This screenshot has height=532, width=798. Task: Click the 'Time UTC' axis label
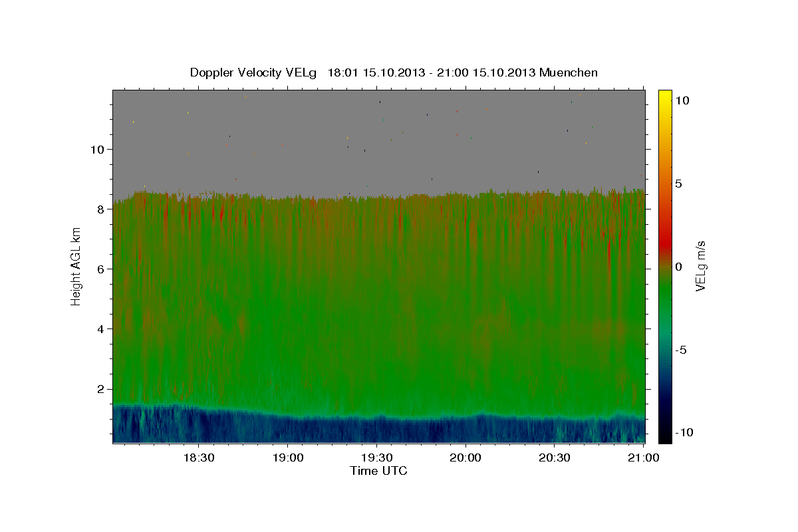(378, 471)
